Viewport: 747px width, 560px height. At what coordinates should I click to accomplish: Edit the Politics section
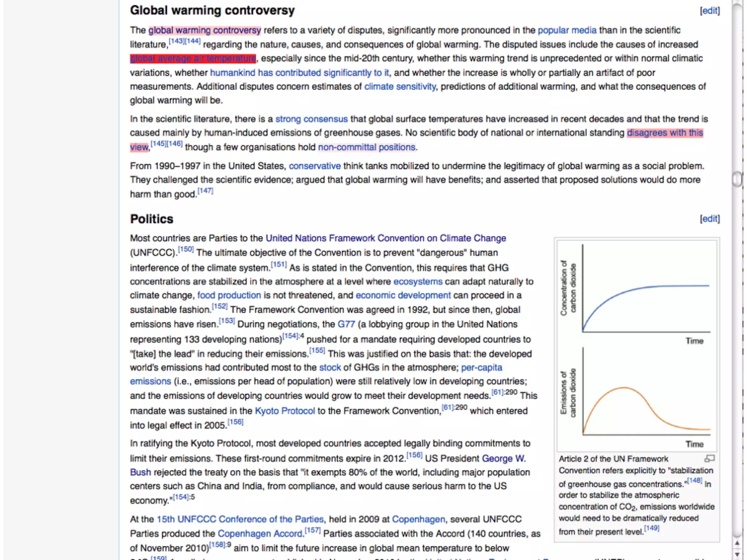[x=709, y=219]
